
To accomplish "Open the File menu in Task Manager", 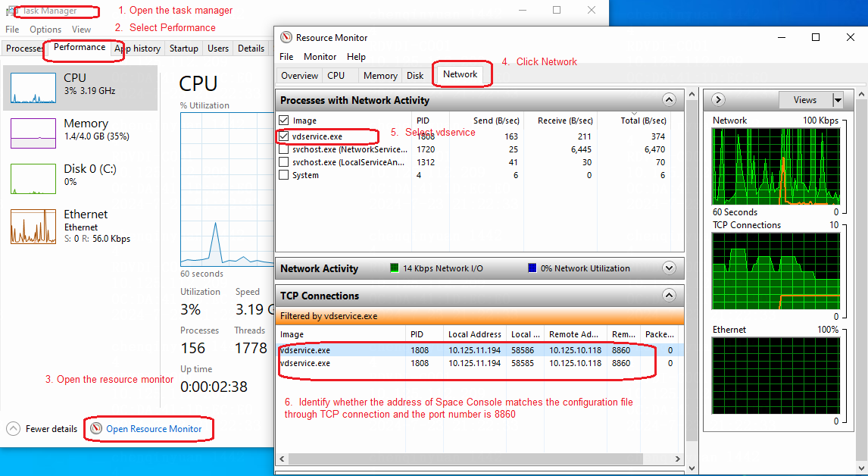I will 12,30.
